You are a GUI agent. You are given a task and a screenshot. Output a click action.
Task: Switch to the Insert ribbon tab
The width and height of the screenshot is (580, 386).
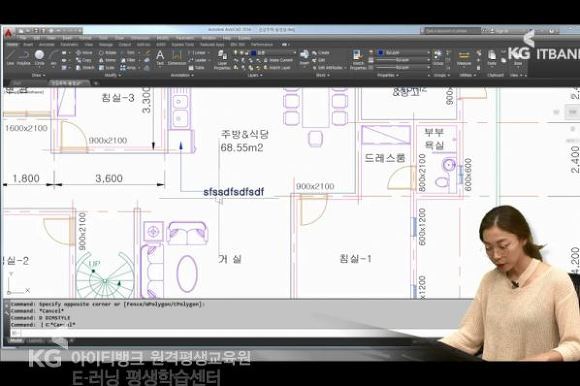[x=28, y=44]
